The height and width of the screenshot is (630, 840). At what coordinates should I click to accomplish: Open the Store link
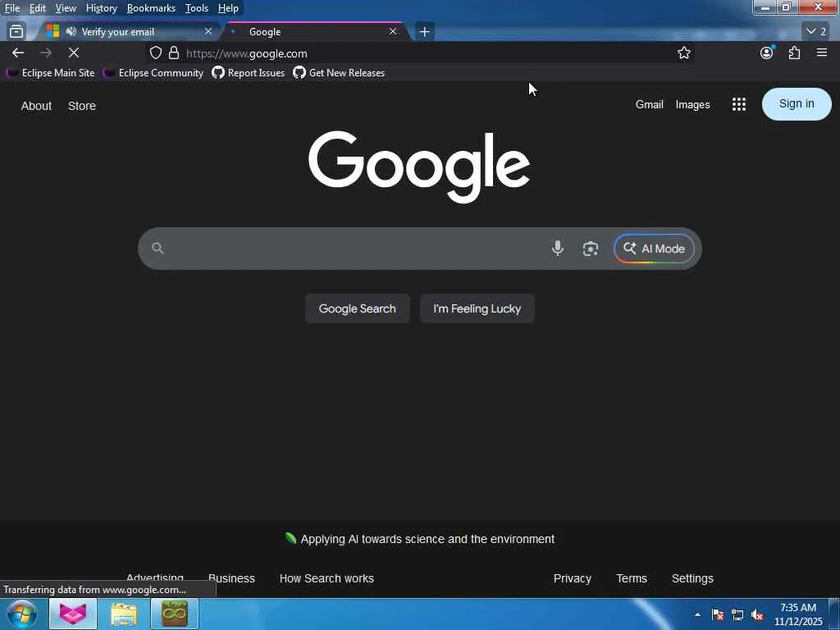click(82, 106)
